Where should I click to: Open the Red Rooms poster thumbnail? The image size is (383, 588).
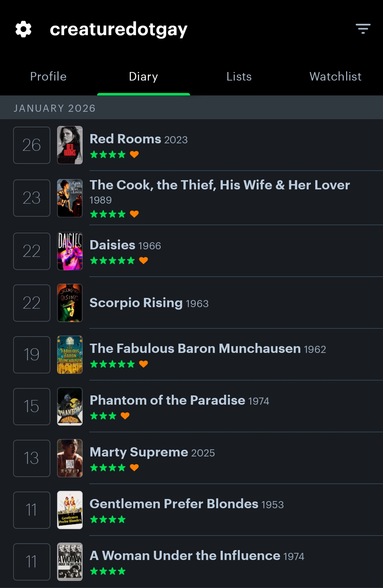70,145
